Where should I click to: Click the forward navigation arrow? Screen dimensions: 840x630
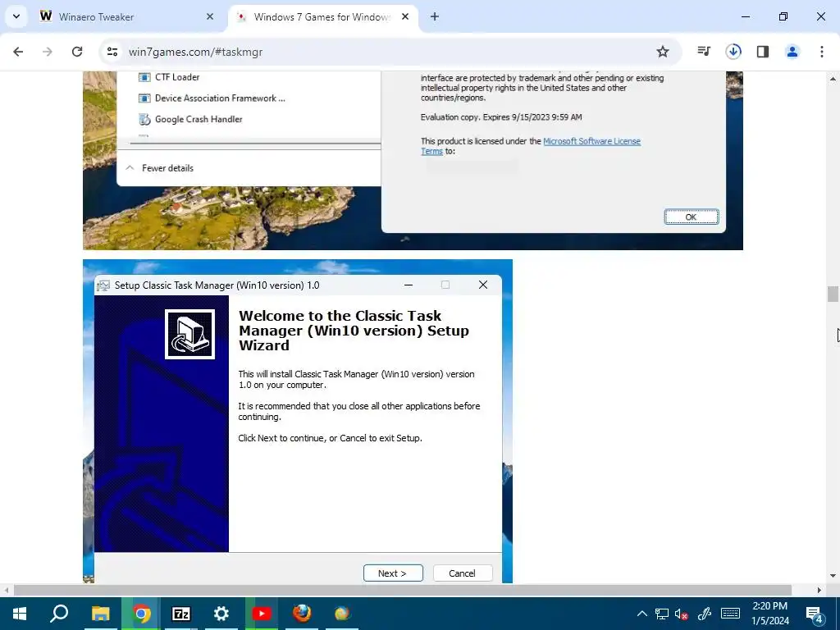point(48,52)
